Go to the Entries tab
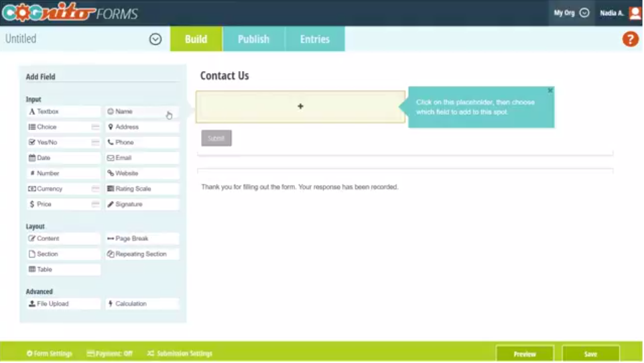 314,39
